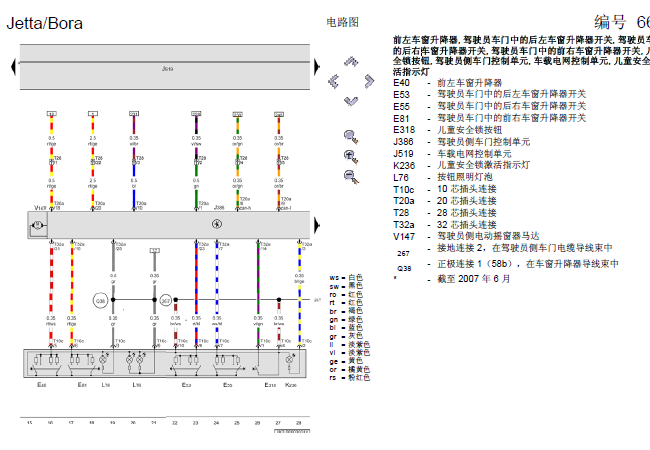This screenshot has height=450, width=650.
Task: Click the plain magnifier zoom-reset icon
Action: pos(351,137)
